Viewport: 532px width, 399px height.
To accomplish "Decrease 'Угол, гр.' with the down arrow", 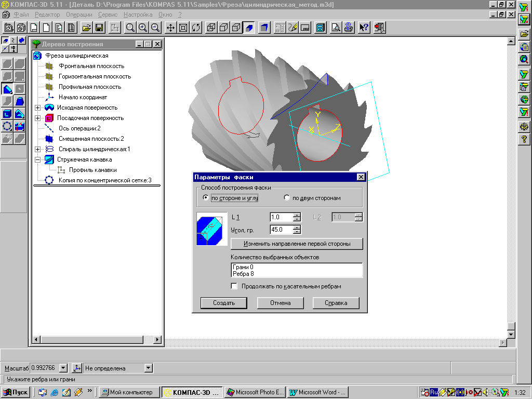I will pos(297,232).
